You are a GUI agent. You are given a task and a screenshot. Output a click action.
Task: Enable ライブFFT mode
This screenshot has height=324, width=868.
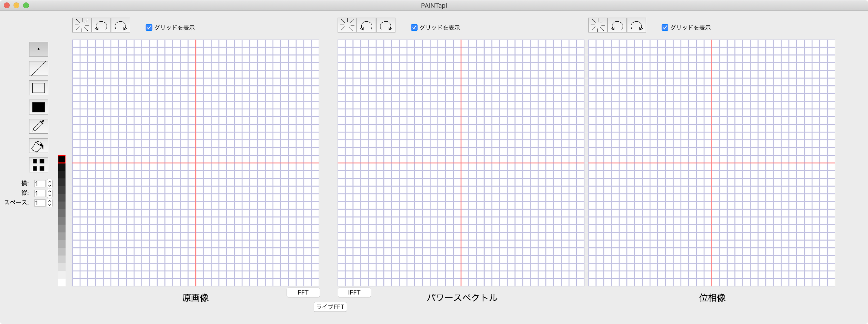(x=330, y=307)
